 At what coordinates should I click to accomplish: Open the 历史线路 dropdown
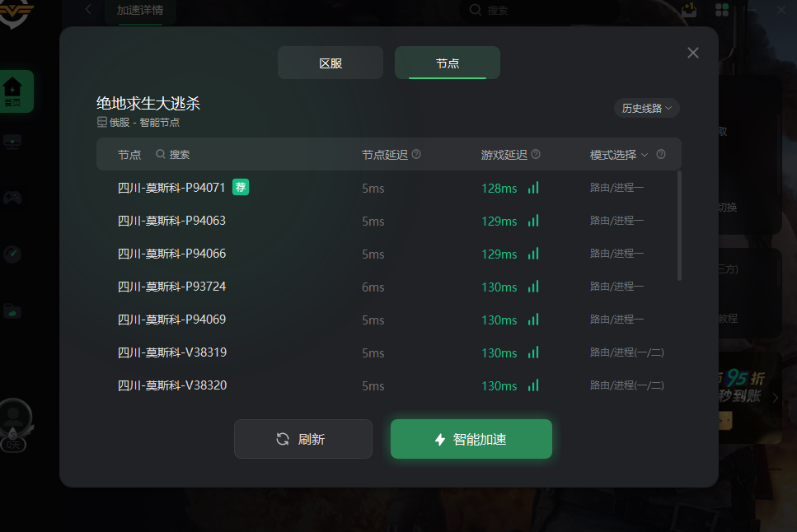point(646,108)
